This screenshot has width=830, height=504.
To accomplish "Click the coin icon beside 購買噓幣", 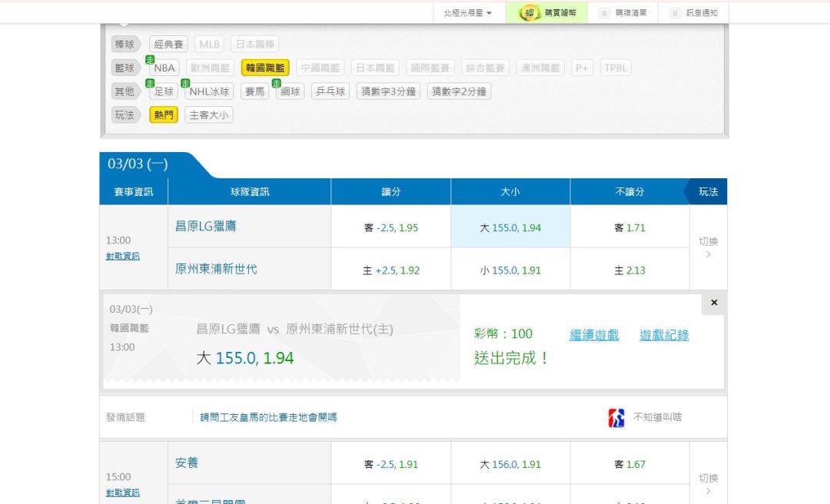I will tap(529, 13).
